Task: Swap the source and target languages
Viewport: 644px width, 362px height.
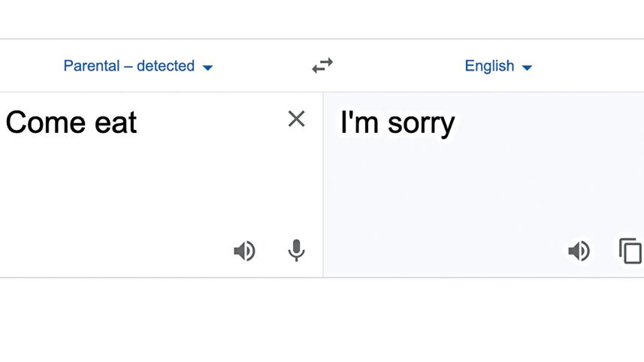Action: point(322,66)
